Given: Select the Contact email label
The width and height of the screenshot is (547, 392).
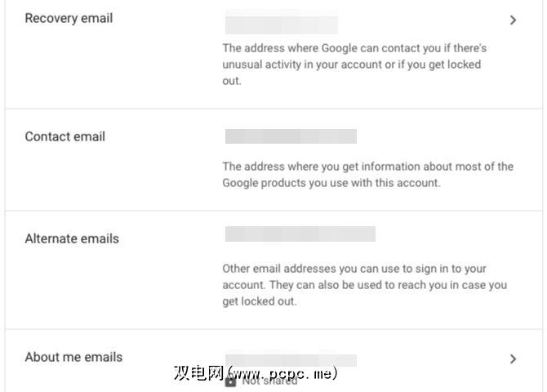Looking at the screenshot, I should pos(64,136).
